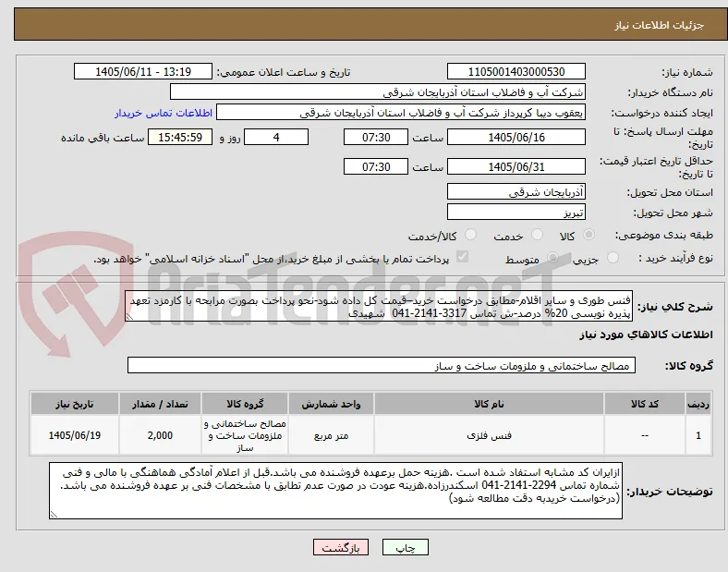Click the response deadline time field 07:30
Screen dimensions: 728x572
(x=376, y=137)
